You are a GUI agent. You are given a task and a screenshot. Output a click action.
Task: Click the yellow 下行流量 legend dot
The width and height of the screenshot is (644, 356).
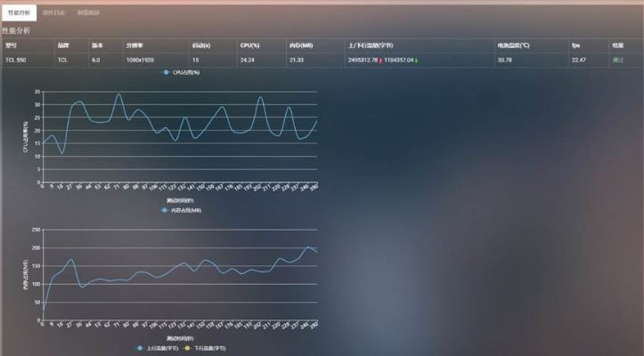[x=188, y=348]
